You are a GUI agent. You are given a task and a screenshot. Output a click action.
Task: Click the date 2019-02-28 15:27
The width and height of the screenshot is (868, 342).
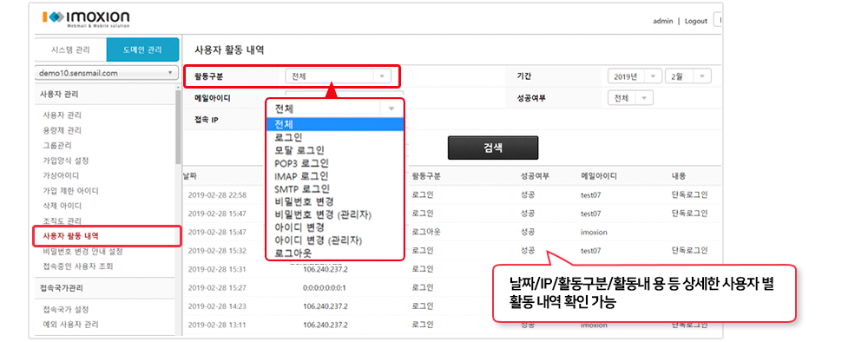pyautogui.click(x=217, y=288)
